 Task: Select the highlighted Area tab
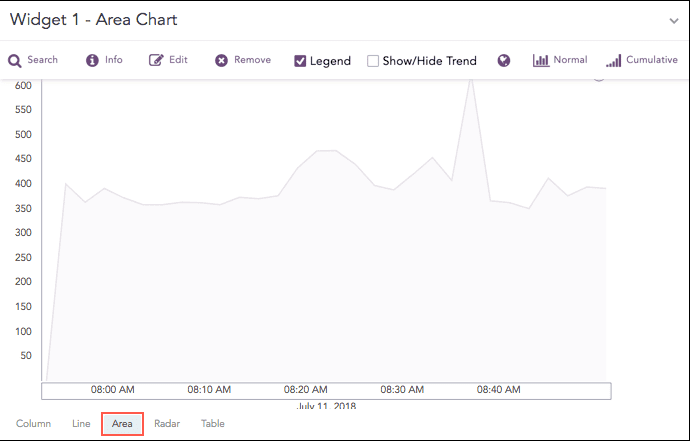122,424
